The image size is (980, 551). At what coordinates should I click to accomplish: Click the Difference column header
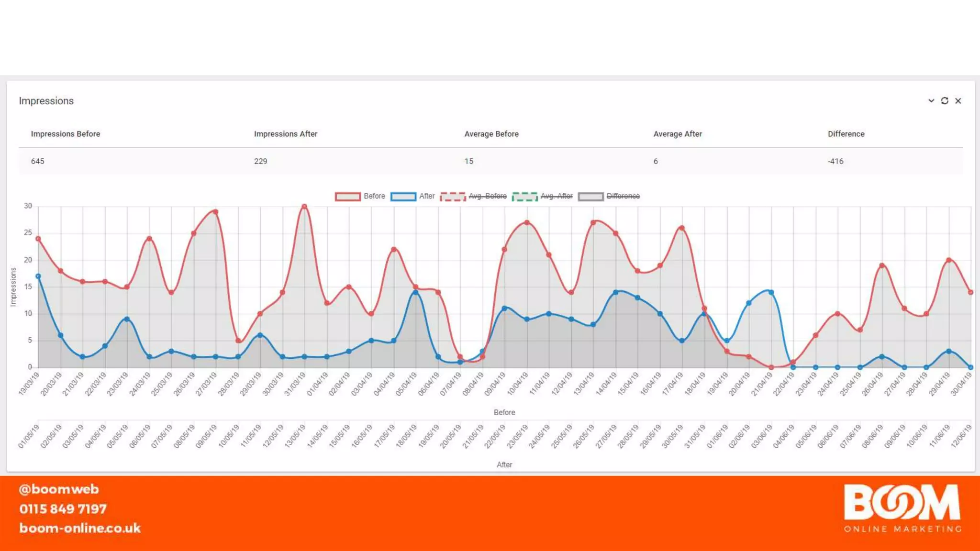pos(846,134)
